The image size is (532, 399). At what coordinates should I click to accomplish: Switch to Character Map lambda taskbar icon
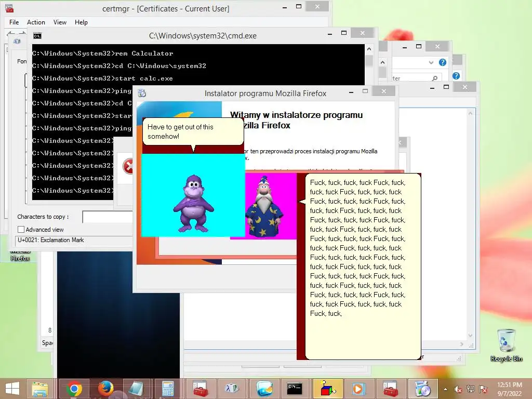[x=232, y=389]
